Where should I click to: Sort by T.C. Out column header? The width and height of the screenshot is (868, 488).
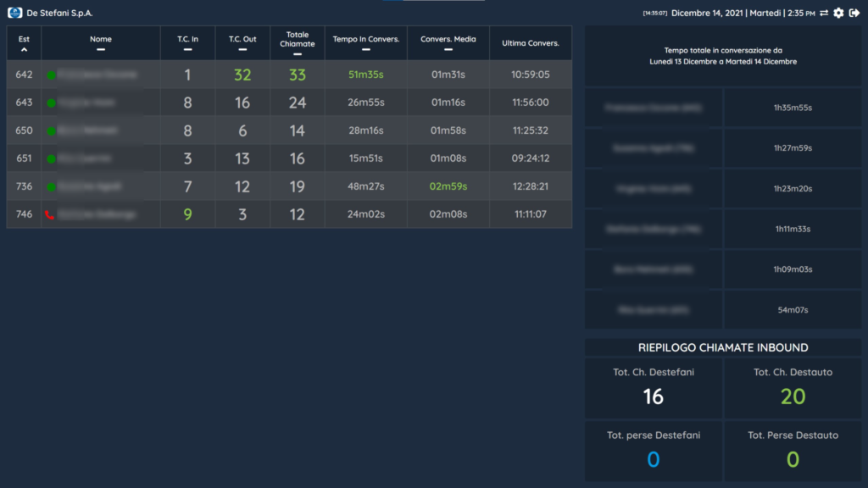pyautogui.click(x=242, y=40)
